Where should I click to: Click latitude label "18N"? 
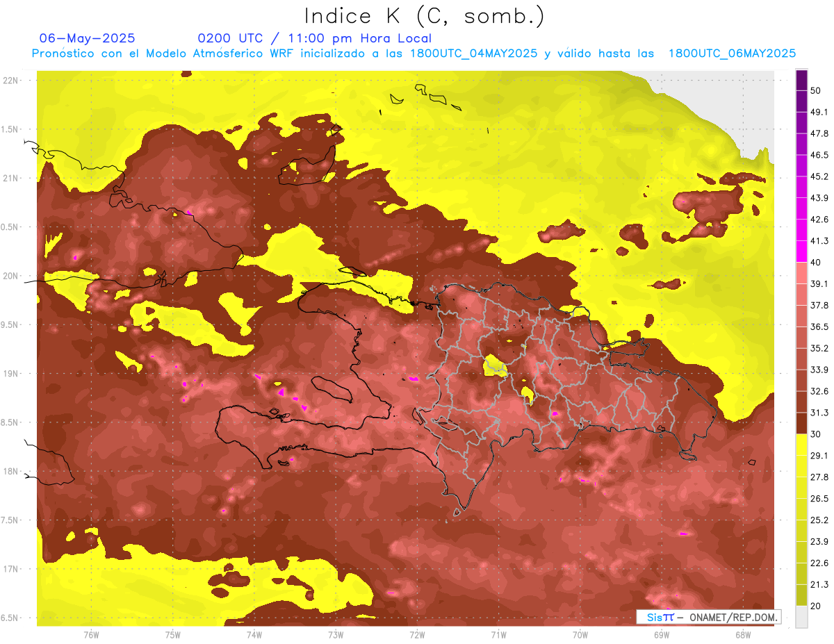12,471
